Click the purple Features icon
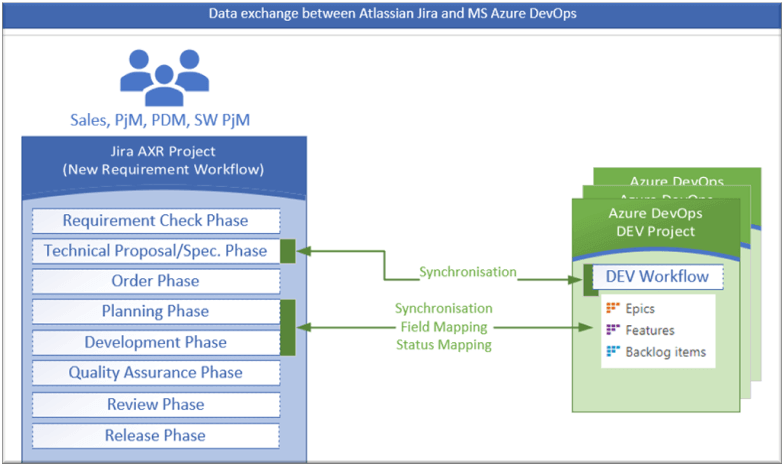The image size is (784, 466). [613, 330]
